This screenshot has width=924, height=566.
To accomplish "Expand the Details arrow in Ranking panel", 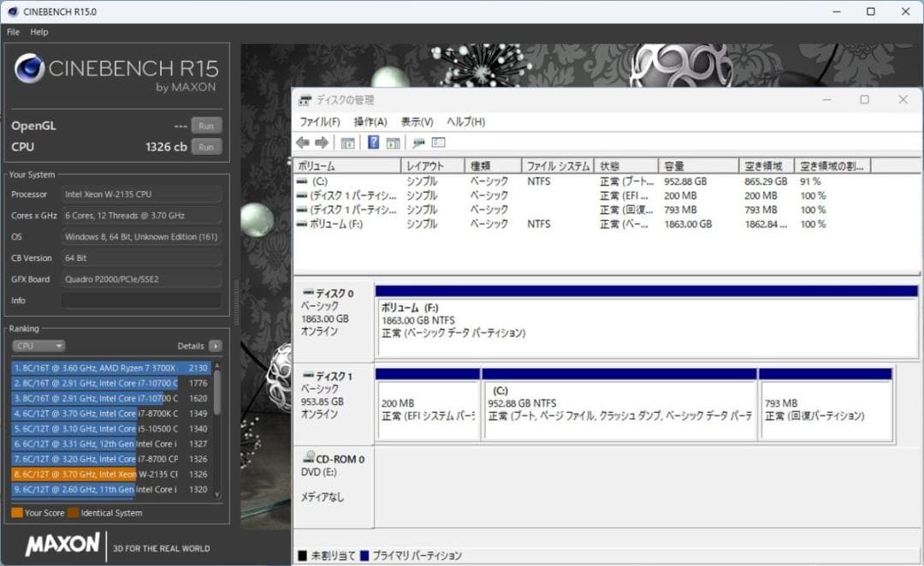I will point(214,346).
